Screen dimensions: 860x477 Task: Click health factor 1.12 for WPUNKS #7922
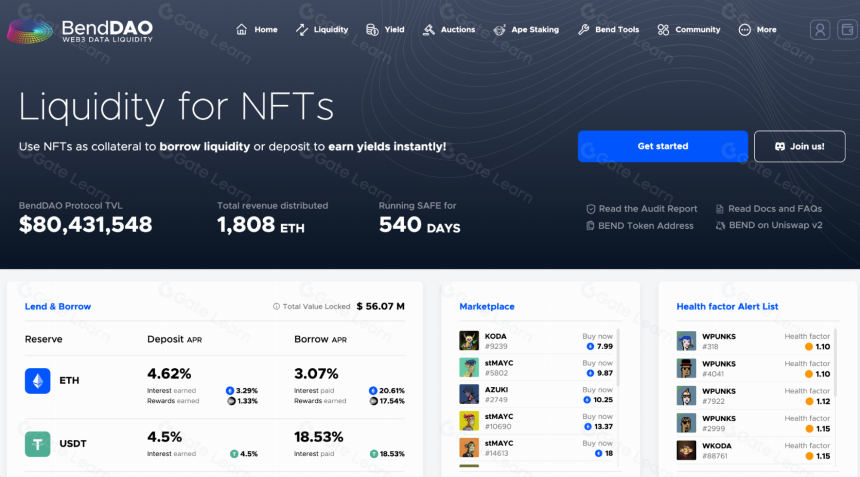pos(817,401)
